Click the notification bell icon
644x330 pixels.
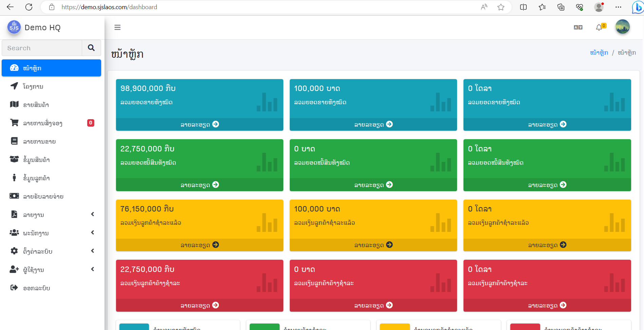click(x=599, y=27)
